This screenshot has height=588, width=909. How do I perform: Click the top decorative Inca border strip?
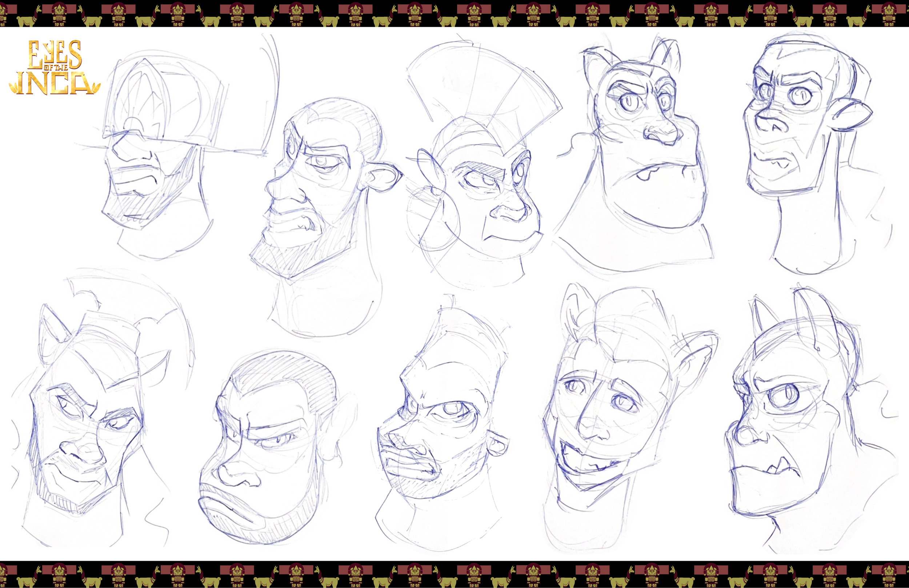(x=454, y=13)
